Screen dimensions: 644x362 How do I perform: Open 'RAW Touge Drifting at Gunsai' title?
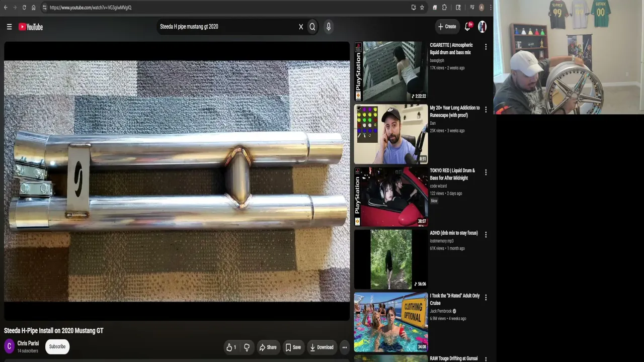[x=454, y=359]
